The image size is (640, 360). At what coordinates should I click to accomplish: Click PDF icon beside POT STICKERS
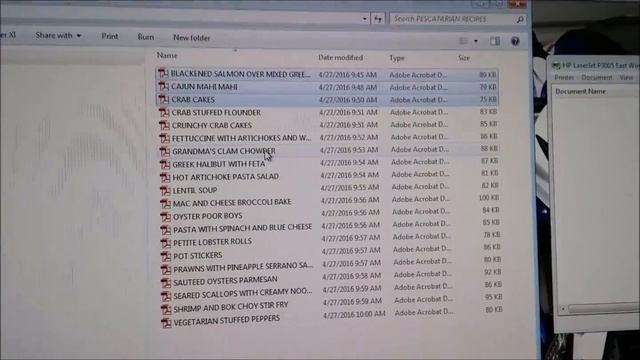[166, 256]
